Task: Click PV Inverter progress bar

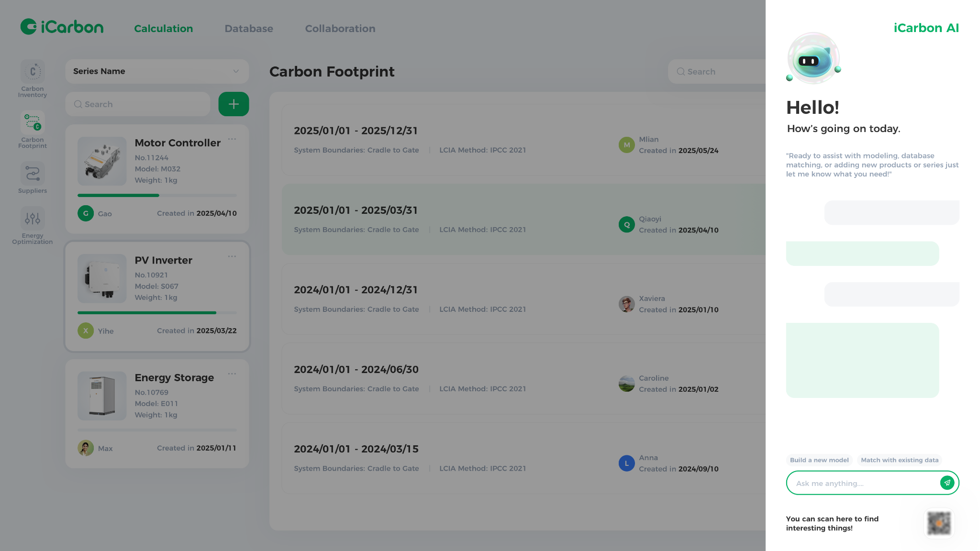Action: point(157,313)
